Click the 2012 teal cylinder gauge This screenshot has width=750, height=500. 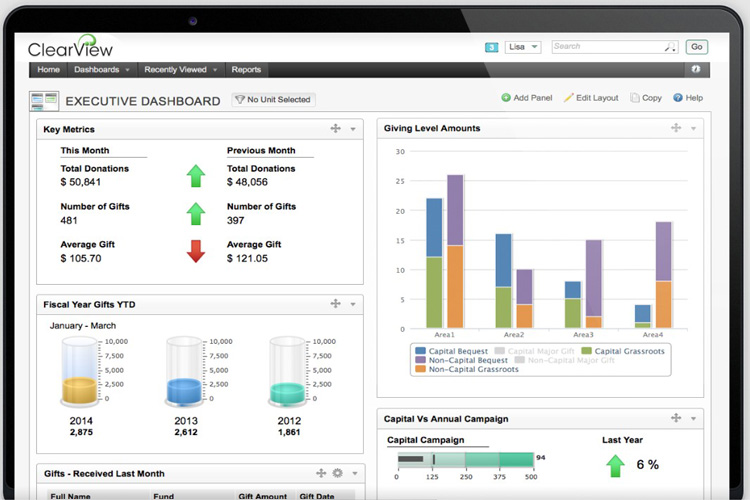click(x=287, y=371)
